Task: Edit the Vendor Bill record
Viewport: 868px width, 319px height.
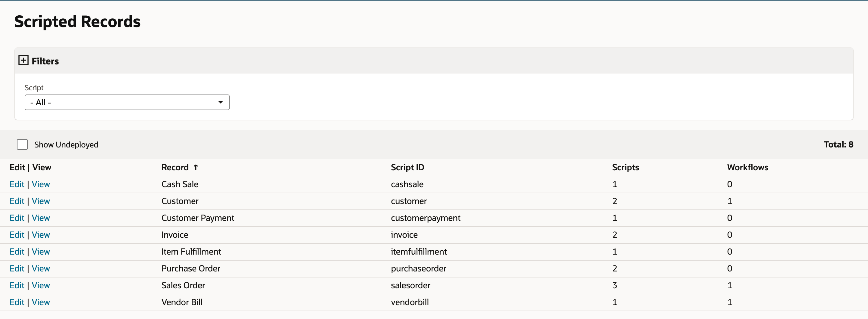Action: 17,302
